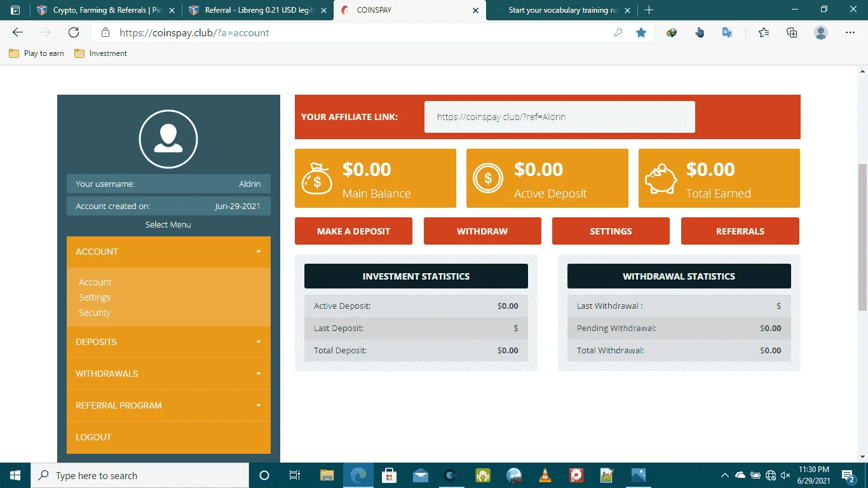Click the Windows taskbar search box
The height and width of the screenshot is (488, 868).
click(140, 475)
